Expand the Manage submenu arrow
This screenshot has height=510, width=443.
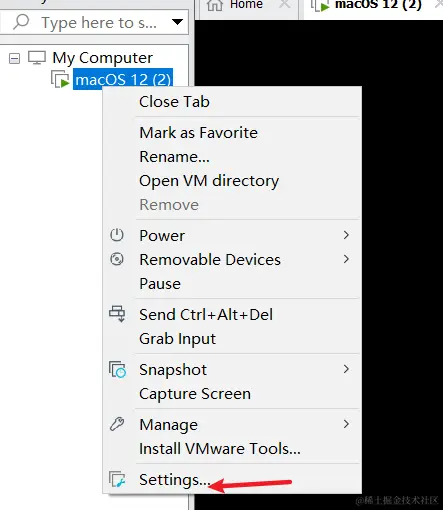click(346, 424)
